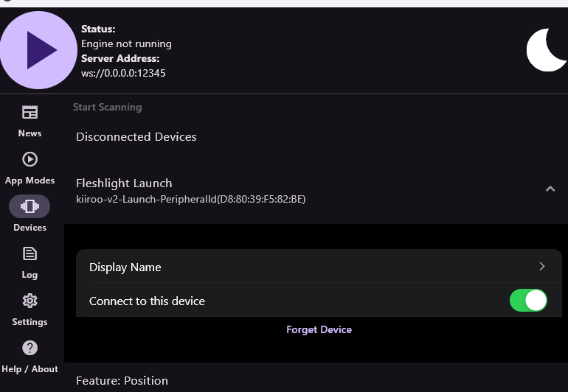Click the News sidebar label
Screen dimensions: 568x392
(x=30, y=133)
